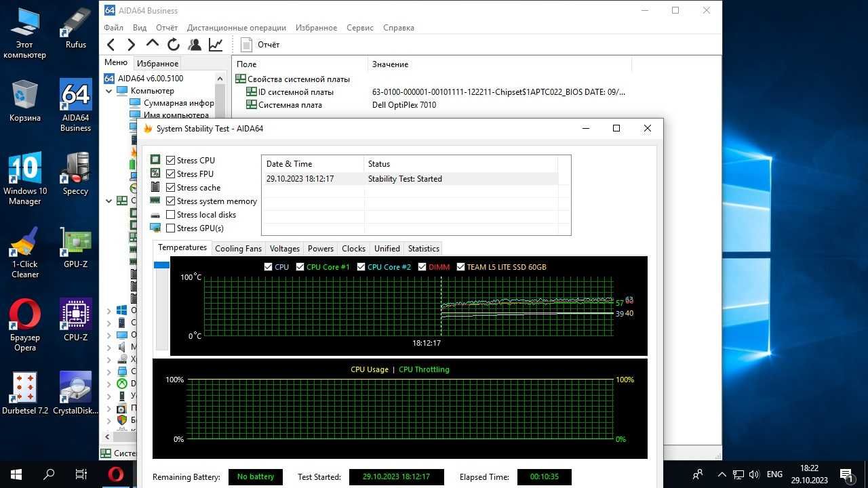Open Opera from the taskbar
This screenshot has width=868, height=488.
coord(116,474)
